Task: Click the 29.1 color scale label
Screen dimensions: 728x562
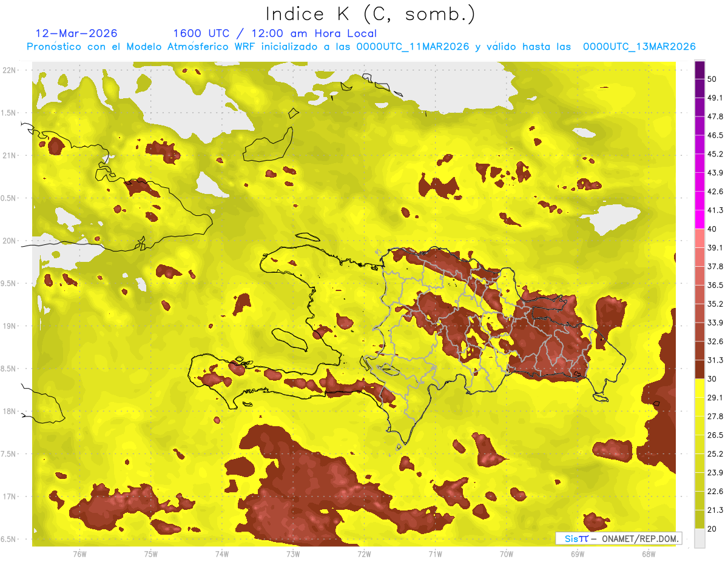Action: click(x=715, y=397)
